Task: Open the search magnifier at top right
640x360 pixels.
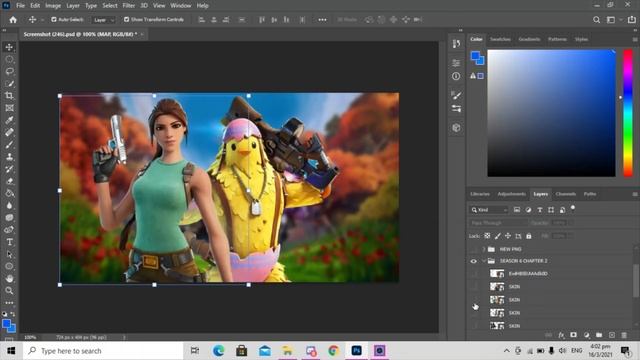Action: pyautogui.click(x=596, y=20)
